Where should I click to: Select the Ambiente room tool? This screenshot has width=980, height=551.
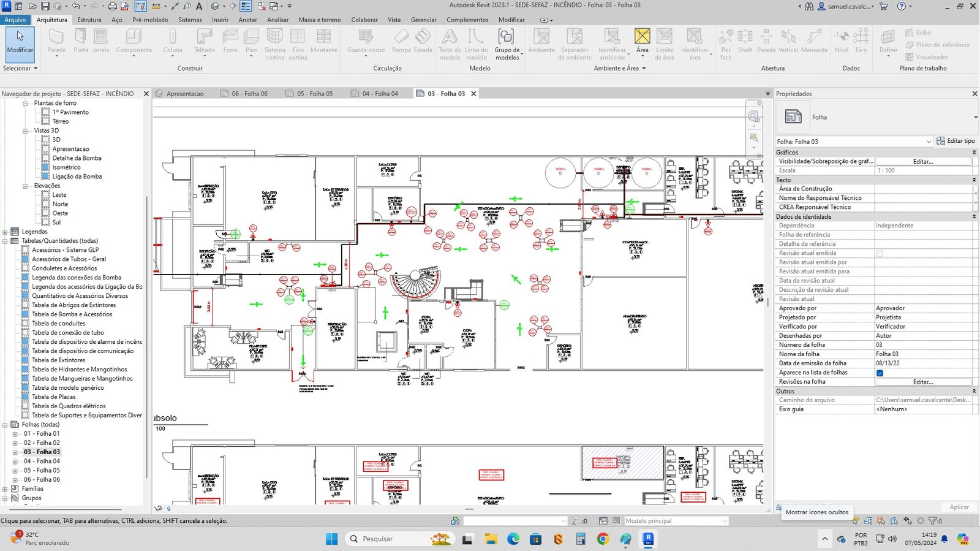click(x=541, y=42)
